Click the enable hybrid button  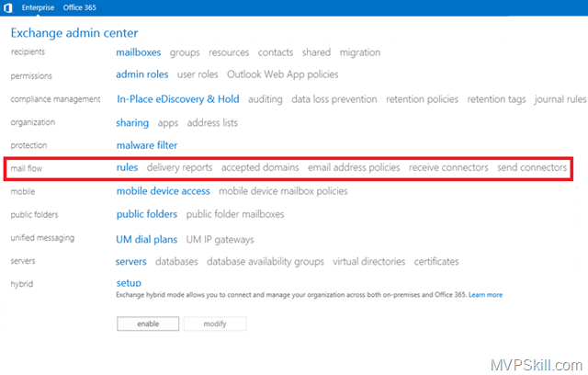[x=147, y=324]
